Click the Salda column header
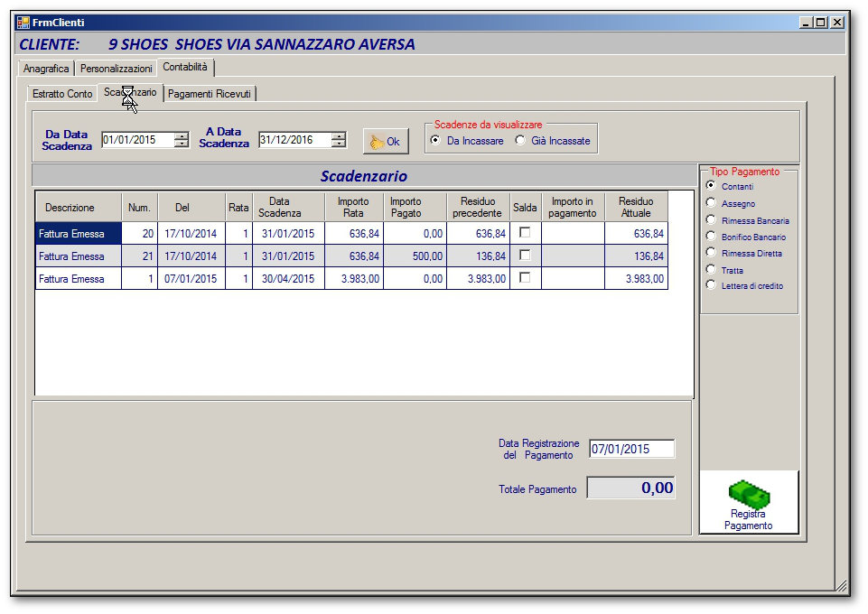 pyautogui.click(x=526, y=208)
